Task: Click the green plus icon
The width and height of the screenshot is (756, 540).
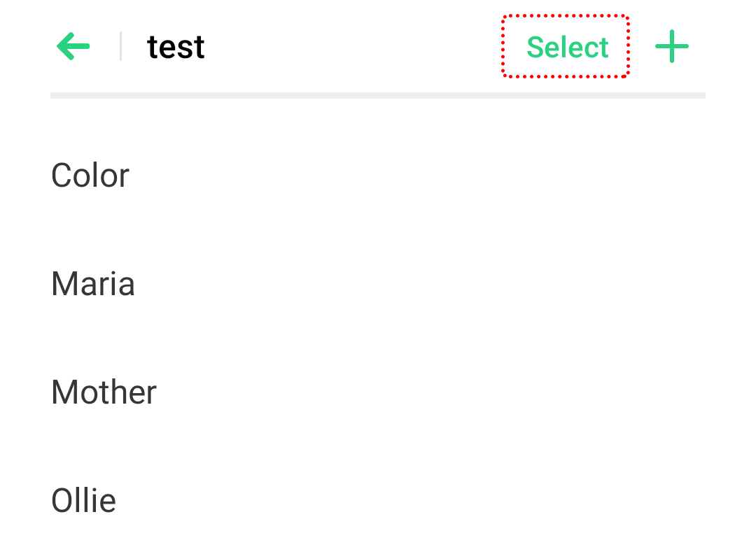Action: tap(672, 47)
